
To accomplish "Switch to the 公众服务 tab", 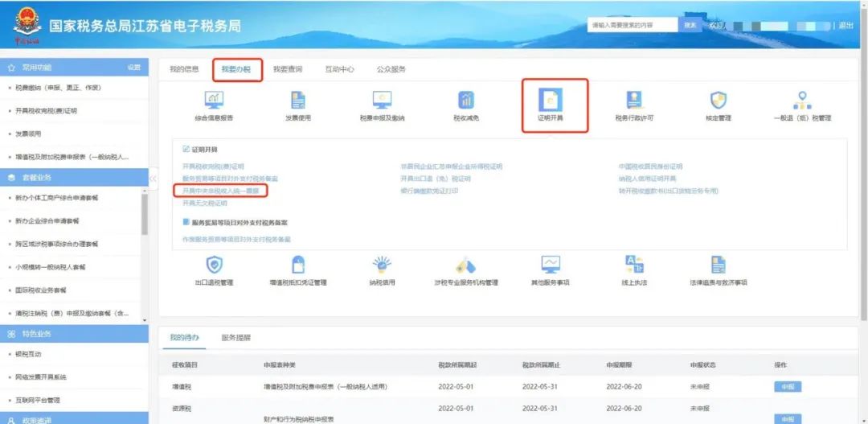I will point(391,69).
